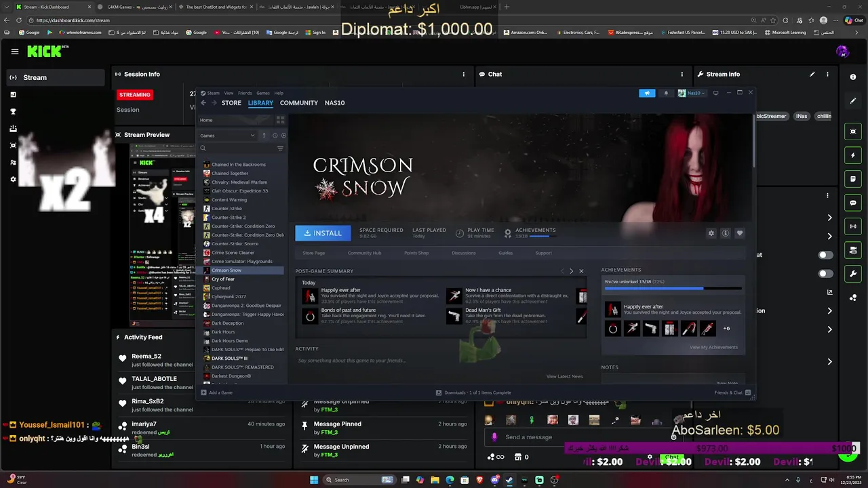
Task: Open the Store Page link for Crimson Snow
Action: pyautogui.click(x=313, y=253)
